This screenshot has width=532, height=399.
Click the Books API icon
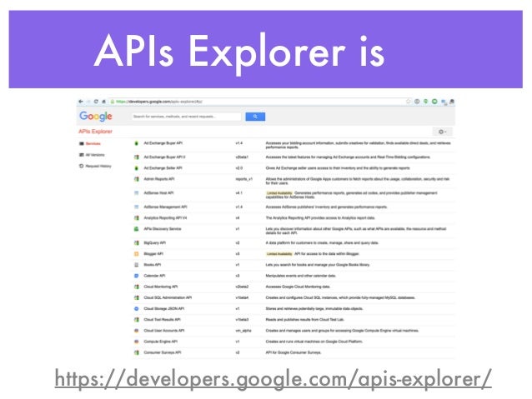(137, 265)
